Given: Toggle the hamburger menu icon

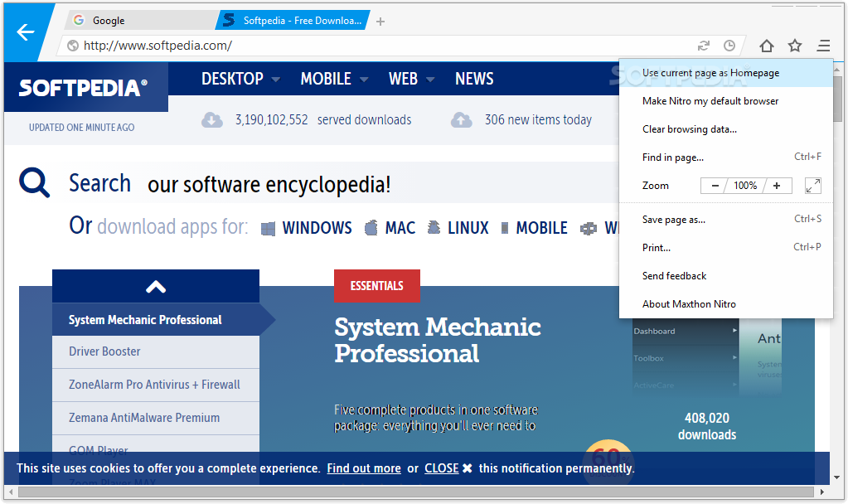Looking at the screenshot, I should 823,46.
